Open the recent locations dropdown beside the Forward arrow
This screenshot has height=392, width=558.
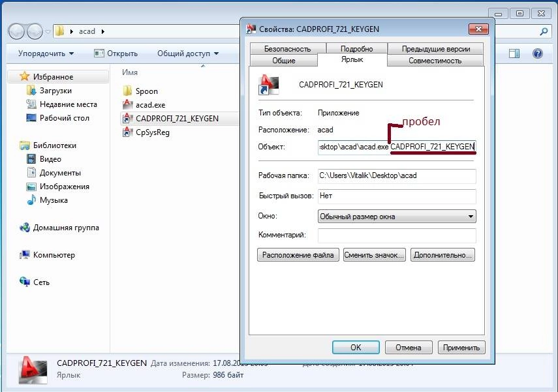click(48, 32)
